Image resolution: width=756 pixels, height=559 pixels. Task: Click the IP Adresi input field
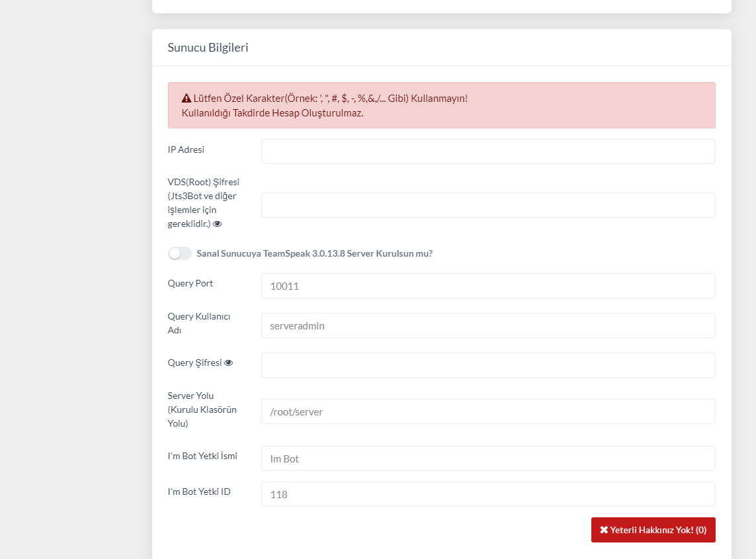pos(488,151)
